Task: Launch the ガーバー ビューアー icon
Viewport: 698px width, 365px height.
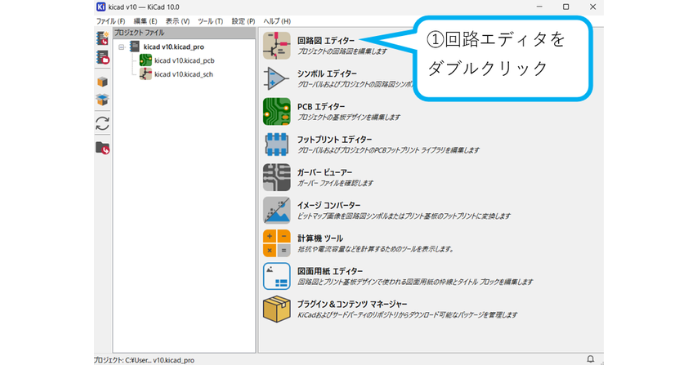Action: pyautogui.click(x=276, y=177)
